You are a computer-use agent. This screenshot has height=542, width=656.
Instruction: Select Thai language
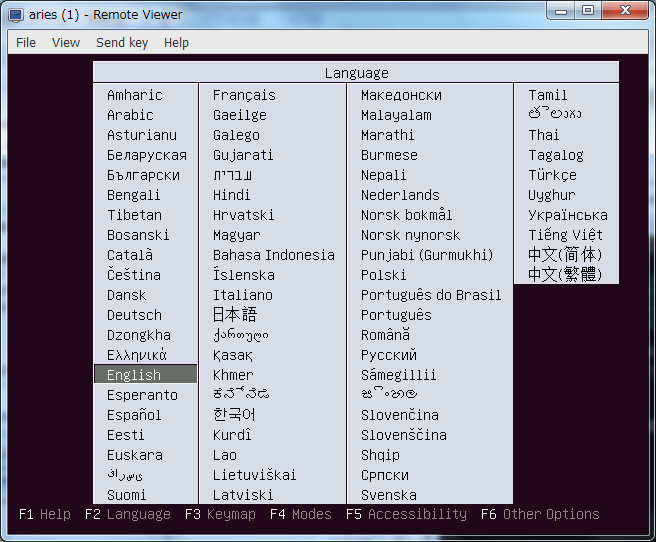pyautogui.click(x=543, y=135)
